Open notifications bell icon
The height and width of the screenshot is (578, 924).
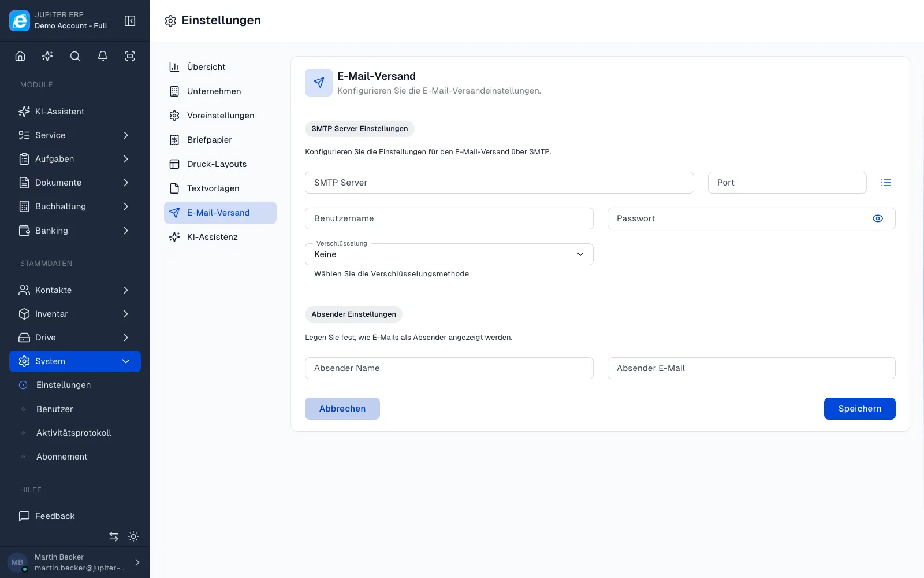point(103,56)
